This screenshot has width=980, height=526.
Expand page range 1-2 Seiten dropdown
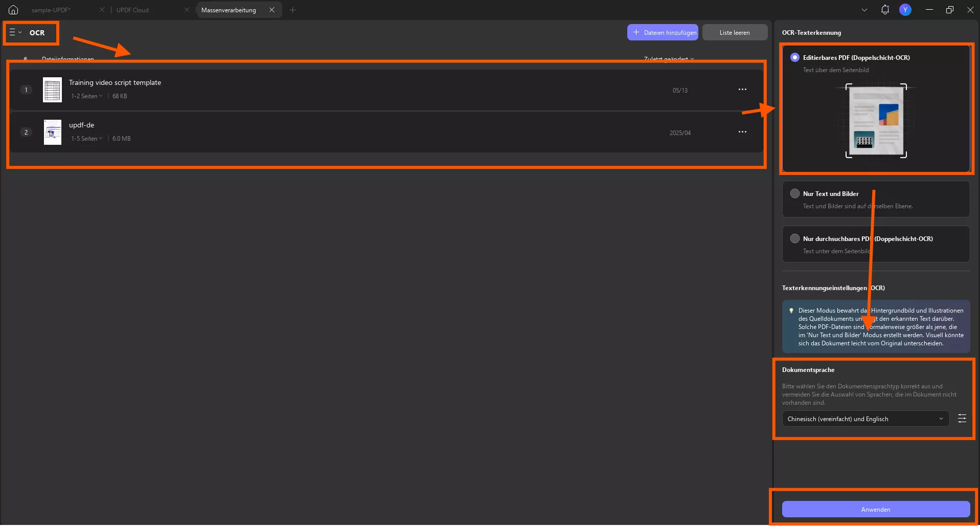(x=87, y=96)
